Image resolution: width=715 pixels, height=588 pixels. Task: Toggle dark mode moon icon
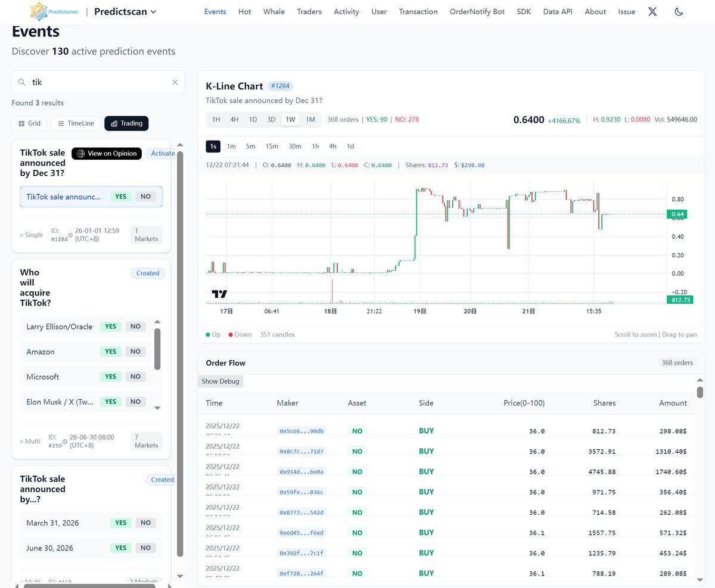[x=679, y=11]
